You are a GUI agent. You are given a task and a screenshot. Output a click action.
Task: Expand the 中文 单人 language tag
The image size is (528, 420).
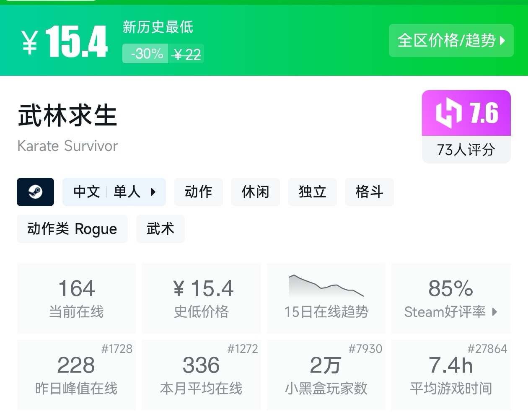(114, 192)
